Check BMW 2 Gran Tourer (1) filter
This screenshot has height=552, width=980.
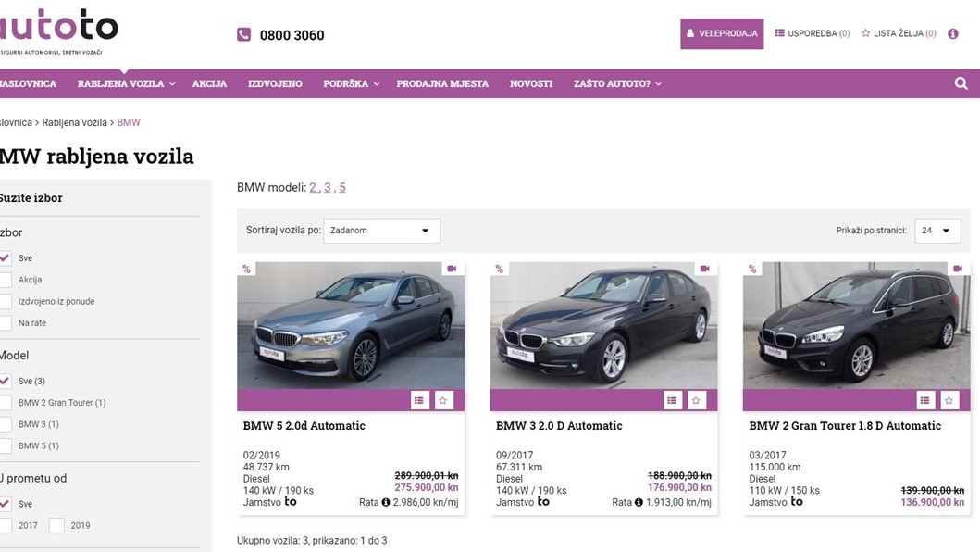(x=5, y=402)
